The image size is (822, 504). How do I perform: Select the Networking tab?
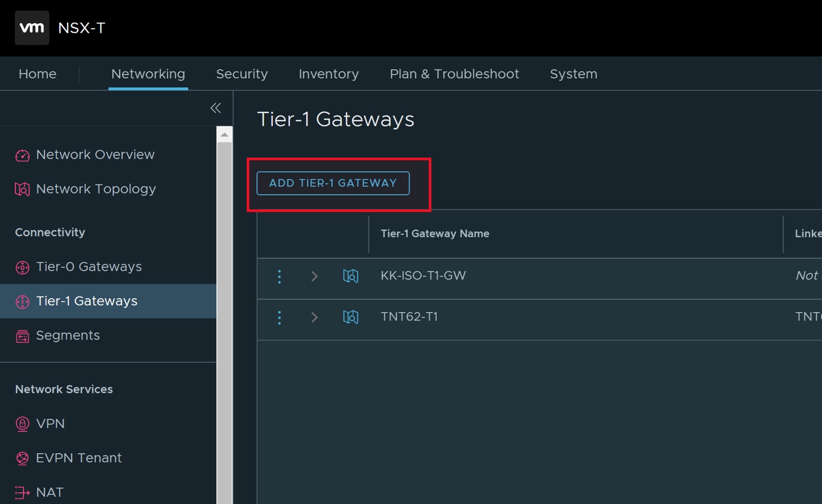point(148,74)
